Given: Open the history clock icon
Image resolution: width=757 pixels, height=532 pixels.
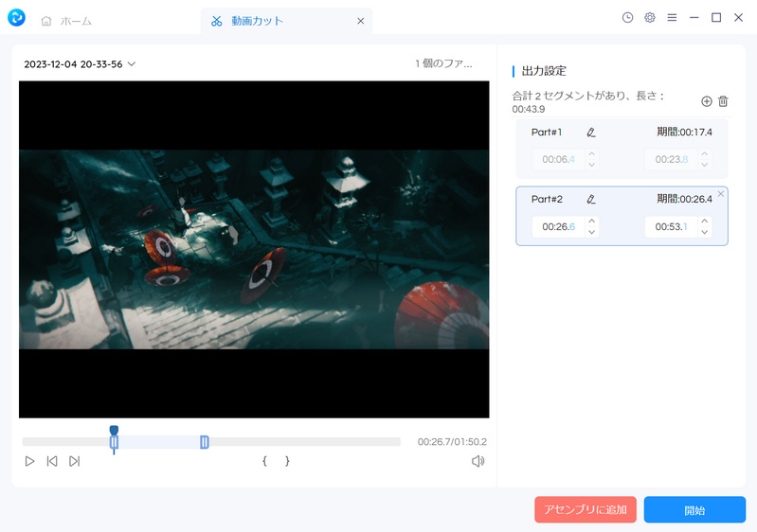Looking at the screenshot, I should [627, 18].
